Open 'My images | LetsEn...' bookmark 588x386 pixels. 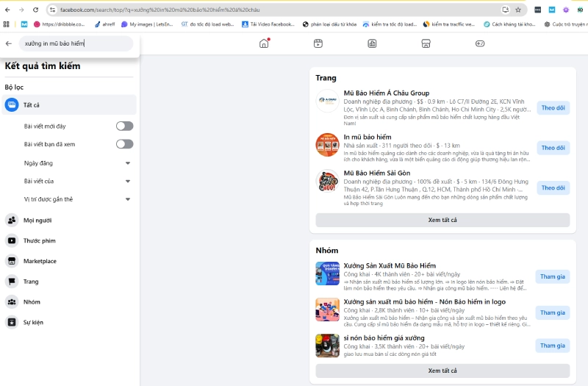pyautogui.click(x=147, y=24)
